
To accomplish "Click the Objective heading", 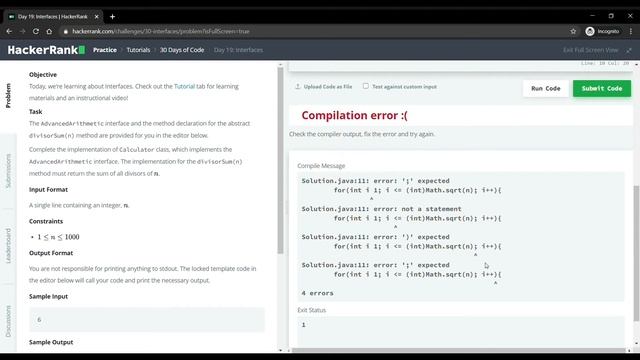I will click(43, 75).
